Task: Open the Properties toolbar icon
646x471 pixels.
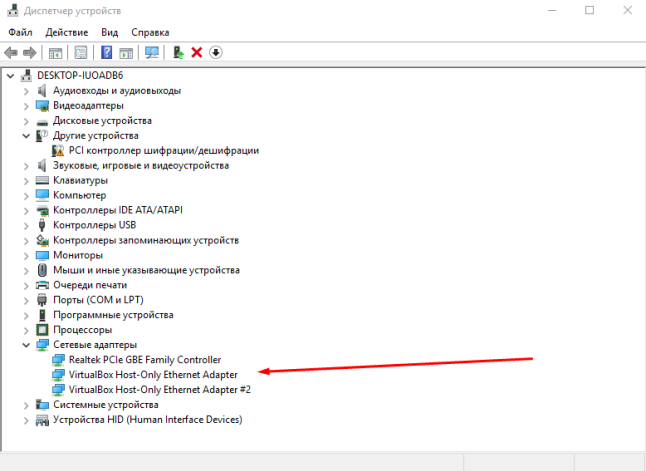Action: (81, 53)
